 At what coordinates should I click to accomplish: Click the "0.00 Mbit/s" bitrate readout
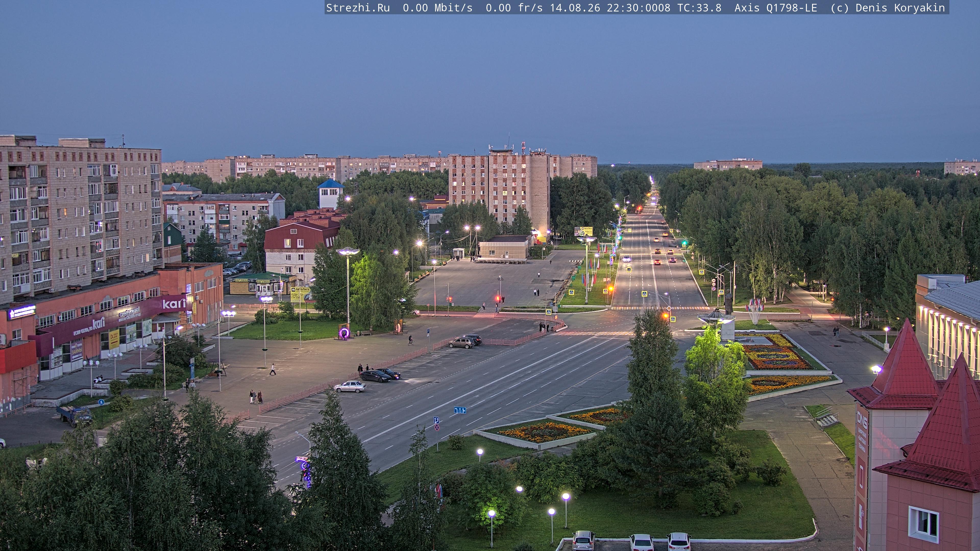437,8
